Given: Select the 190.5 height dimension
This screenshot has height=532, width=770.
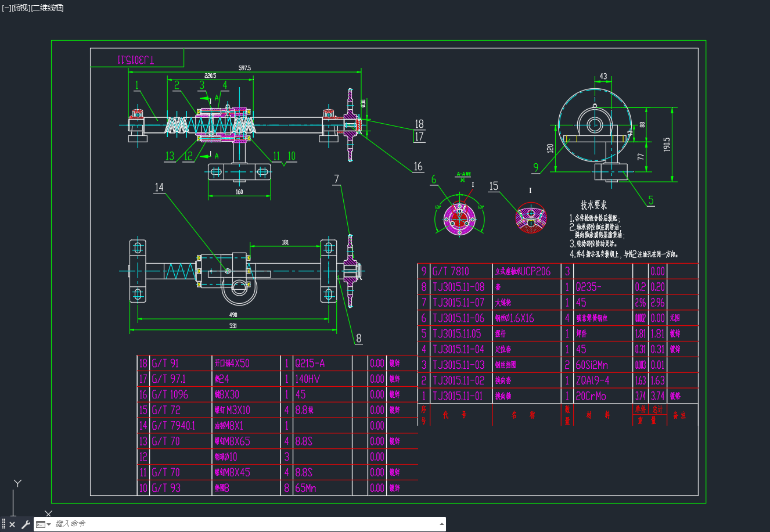Looking at the screenshot, I should coord(667,145).
